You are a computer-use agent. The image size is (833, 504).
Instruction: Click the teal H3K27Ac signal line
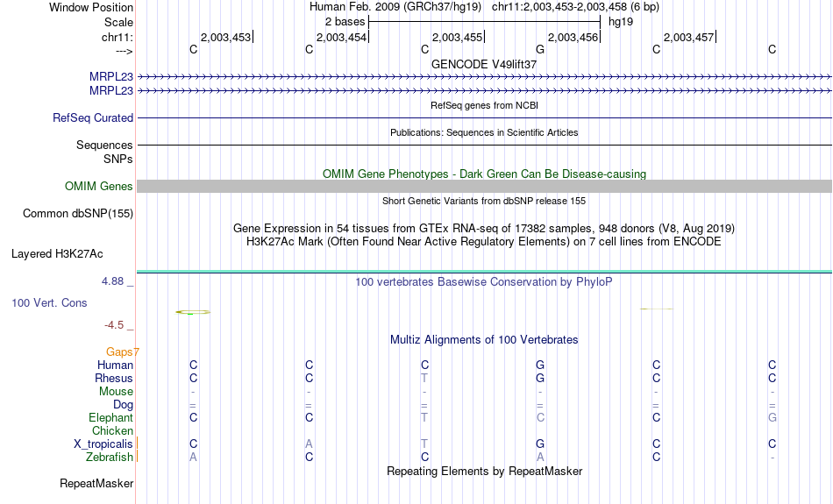click(x=484, y=272)
